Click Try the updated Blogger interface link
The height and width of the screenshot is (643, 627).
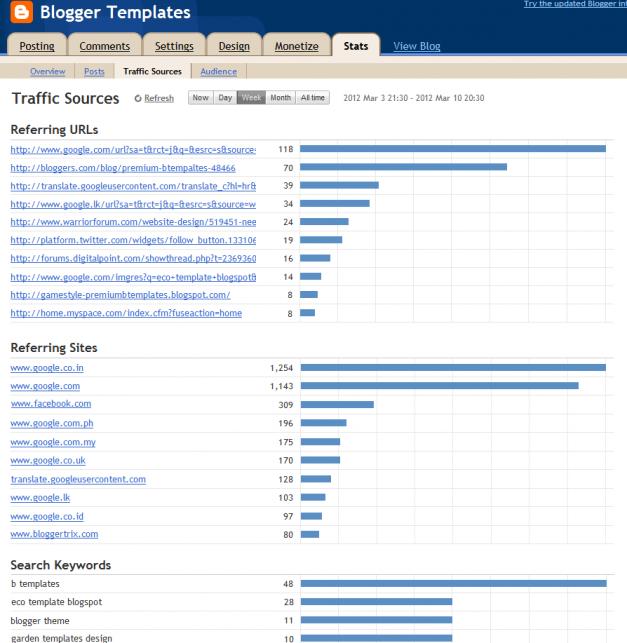coord(575,4)
